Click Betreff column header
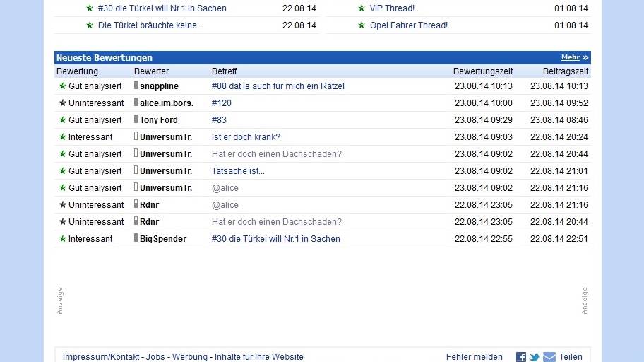Image resolution: width=644 pixels, height=362 pixels. click(225, 71)
